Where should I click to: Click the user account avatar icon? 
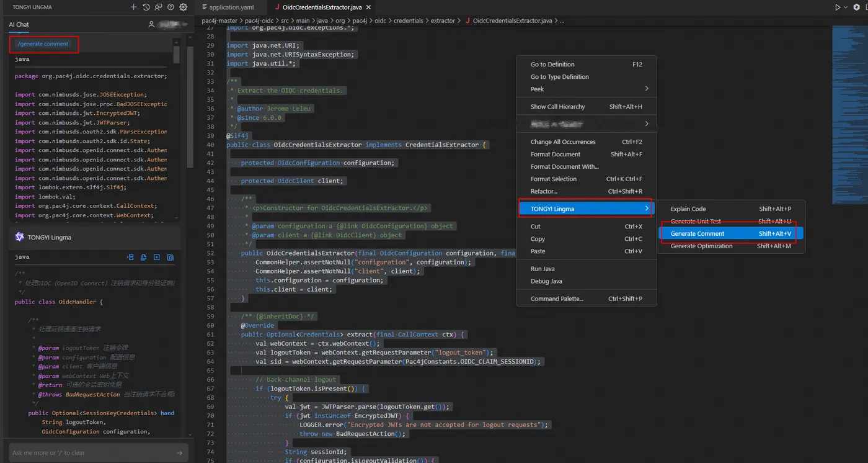[151, 24]
